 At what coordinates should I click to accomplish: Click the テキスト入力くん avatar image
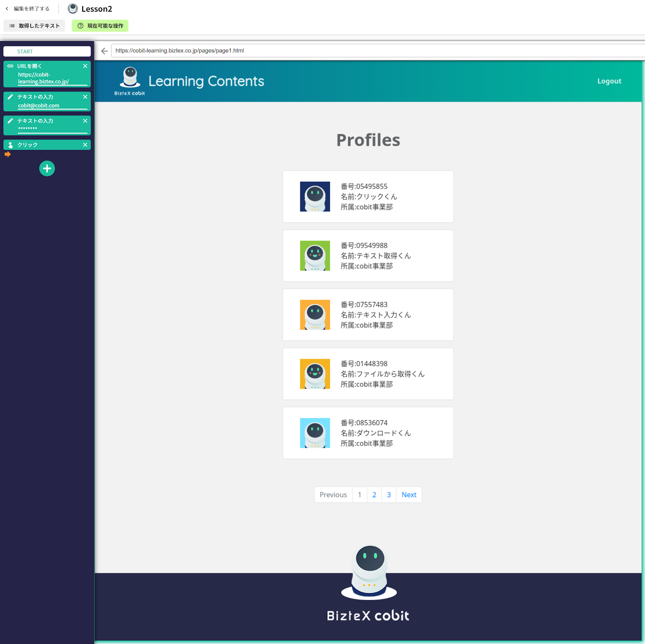[315, 315]
